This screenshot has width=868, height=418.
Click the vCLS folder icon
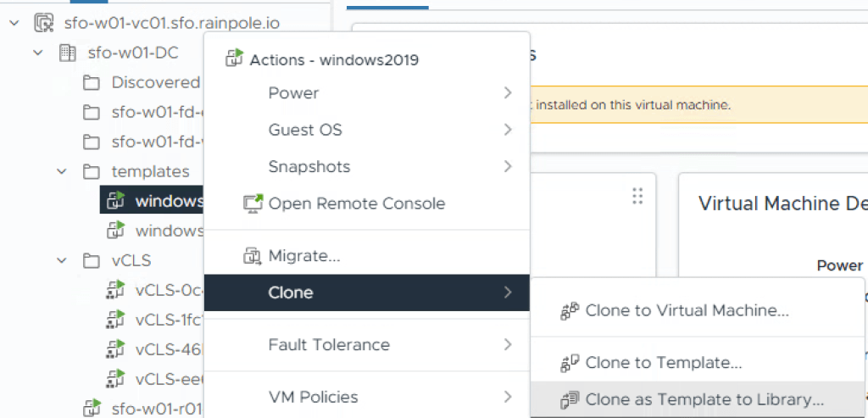point(92,260)
